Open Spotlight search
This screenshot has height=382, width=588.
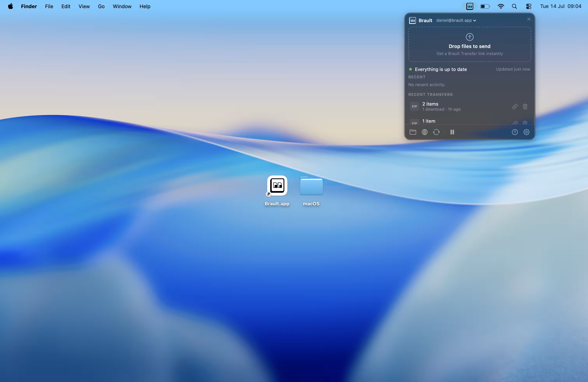coord(514,6)
